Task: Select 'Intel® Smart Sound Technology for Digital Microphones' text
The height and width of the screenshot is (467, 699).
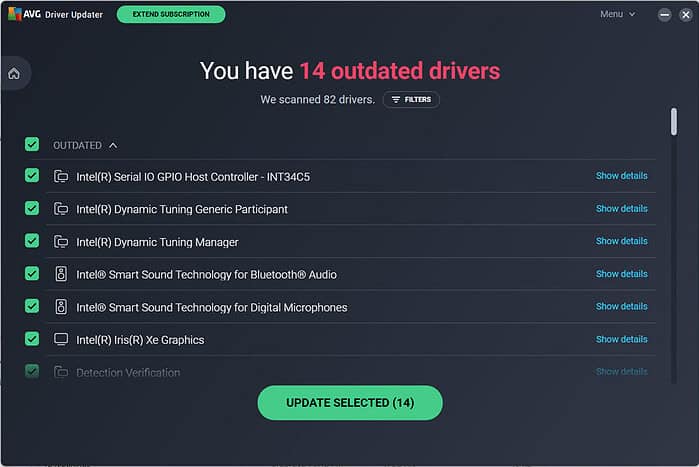Action: pyautogui.click(x=212, y=307)
